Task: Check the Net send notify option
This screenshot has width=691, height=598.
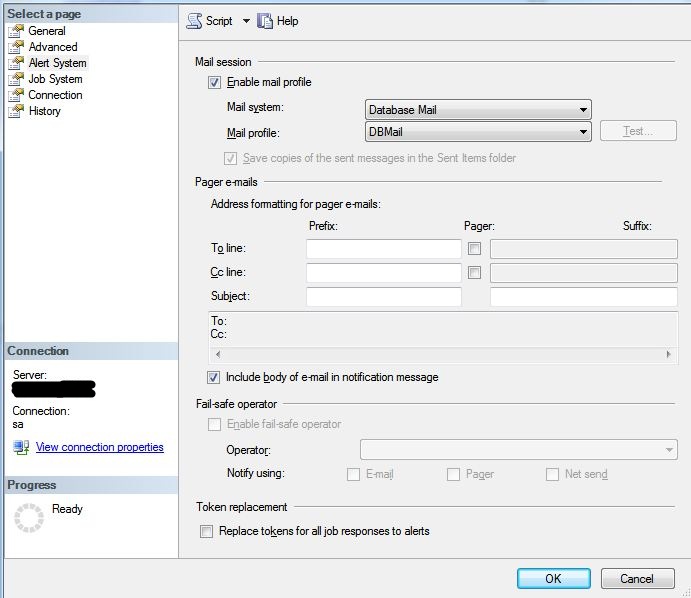Action: point(552,475)
